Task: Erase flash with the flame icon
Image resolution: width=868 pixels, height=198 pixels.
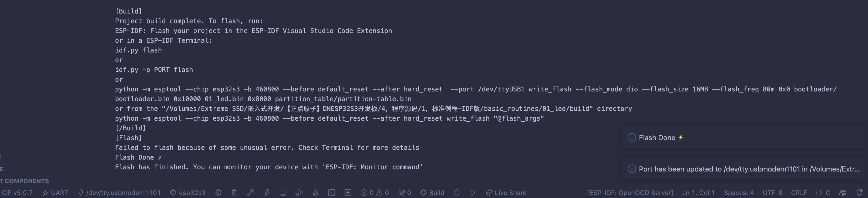Action: click(315, 193)
